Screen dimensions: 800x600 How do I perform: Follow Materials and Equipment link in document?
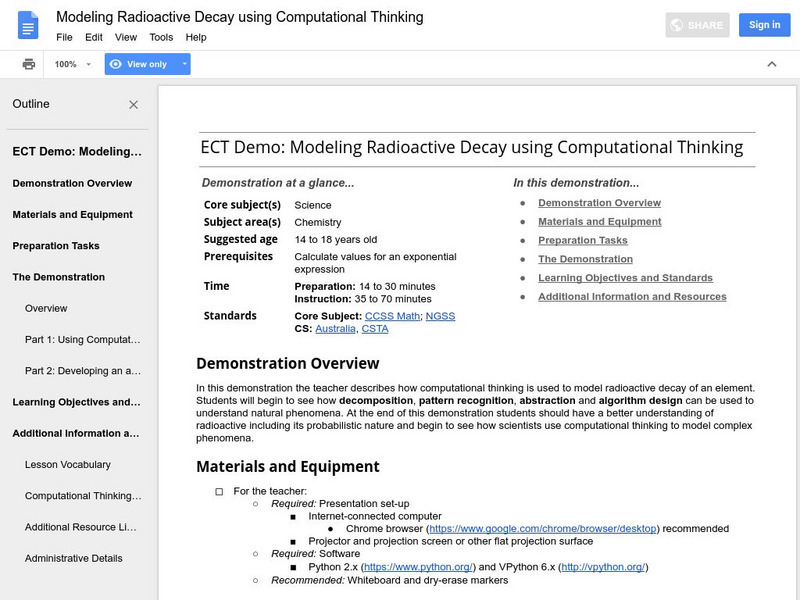(x=600, y=222)
